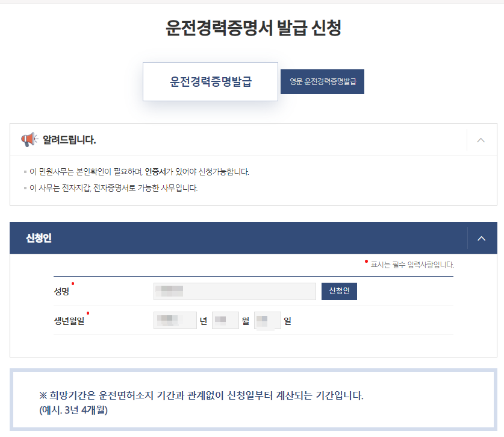Switch to the 운전경력증명발급 tab
Viewport: 504px width, 437px height.
(x=210, y=81)
